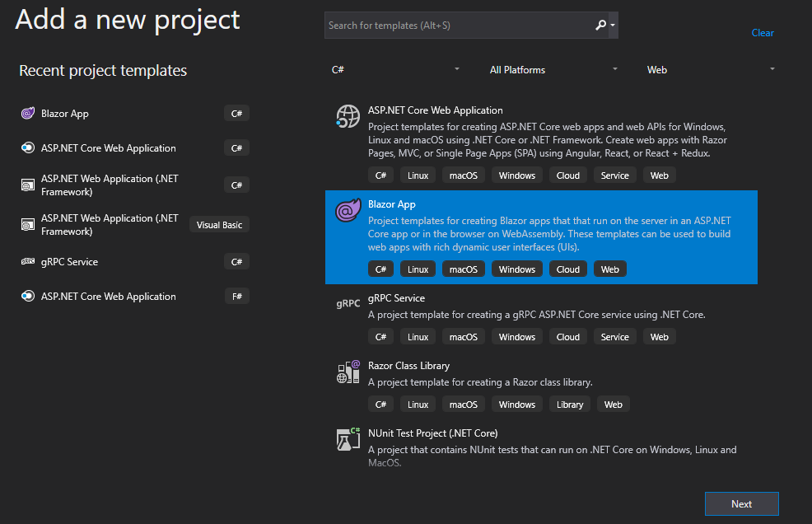
Task: Click the gRPC Service template description text
Action: coord(536,315)
